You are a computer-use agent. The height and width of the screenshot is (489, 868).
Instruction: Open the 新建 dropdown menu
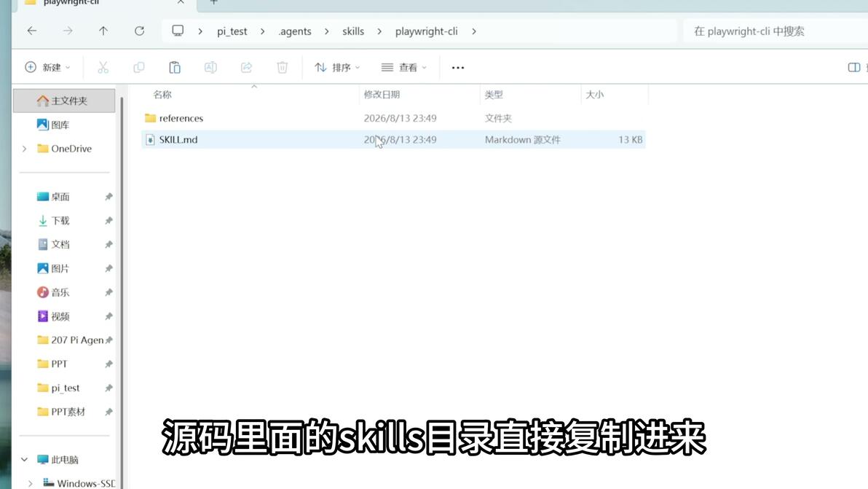point(47,68)
